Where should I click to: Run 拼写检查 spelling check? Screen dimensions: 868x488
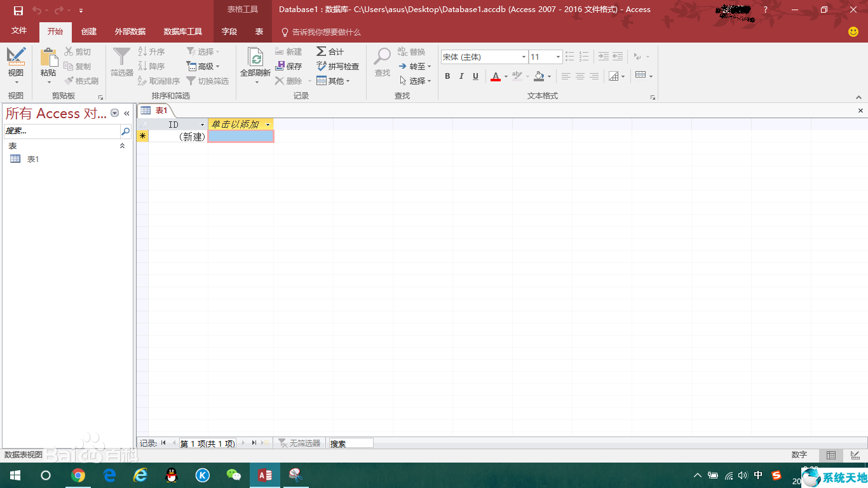(x=337, y=66)
